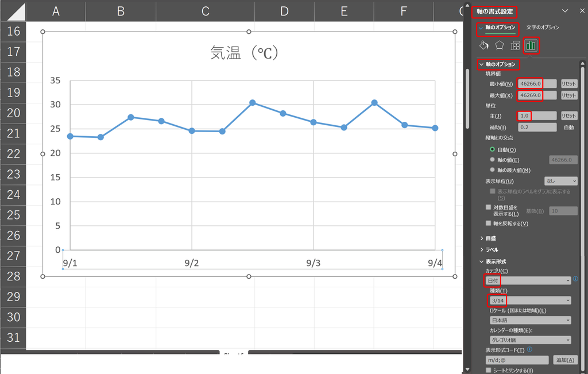
Task: Switch to the 文字のオプション tab
Action: (542, 28)
